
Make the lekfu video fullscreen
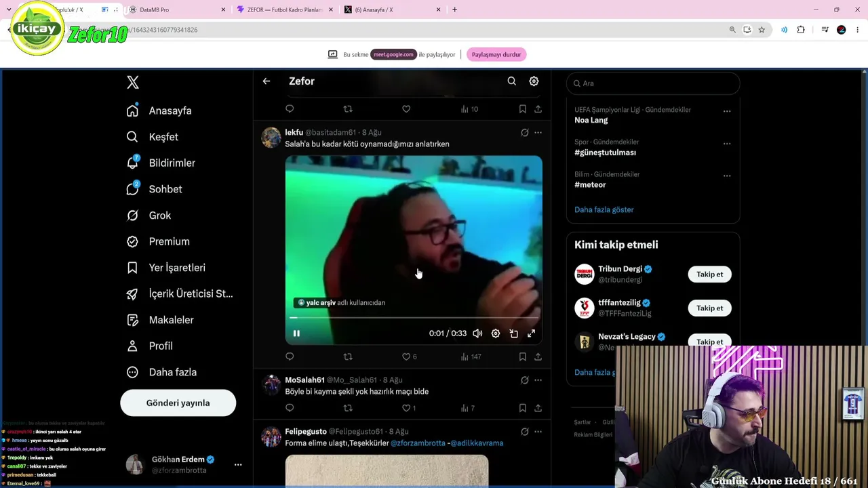(532, 333)
